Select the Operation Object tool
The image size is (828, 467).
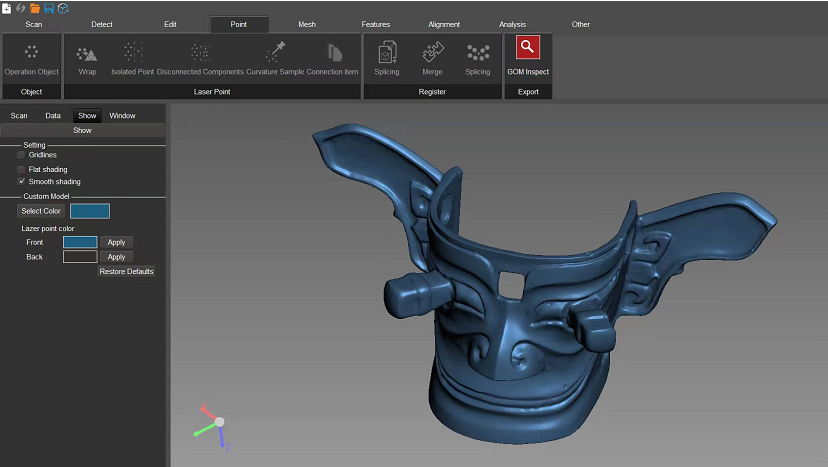(x=32, y=58)
